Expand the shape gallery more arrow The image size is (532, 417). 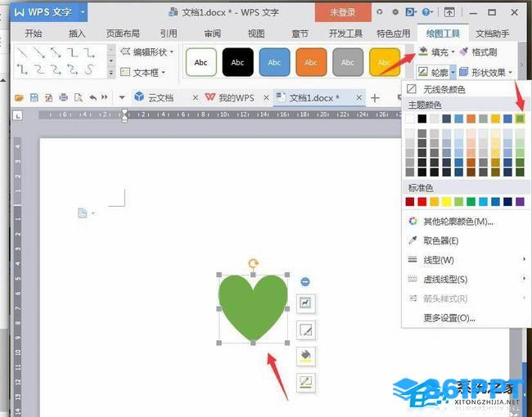[x=111, y=73]
